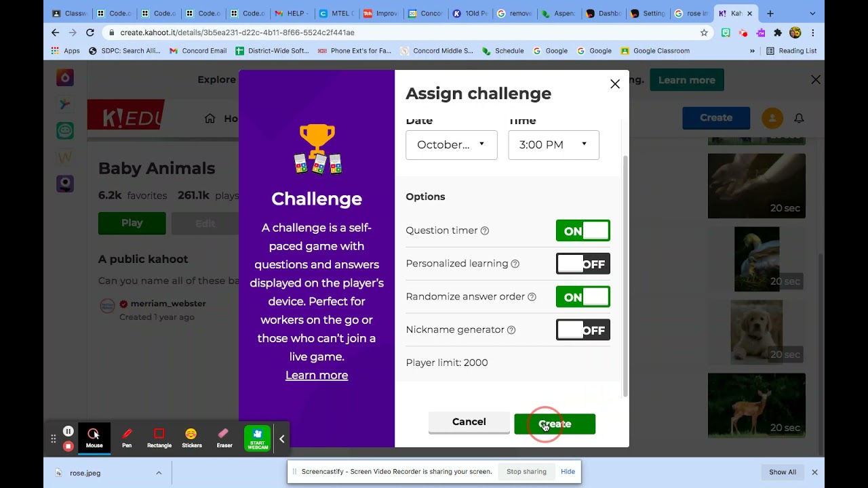The height and width of the screenshot is (488, 868).
Task: Open the new tab button
Action: [x=770, y=14]
